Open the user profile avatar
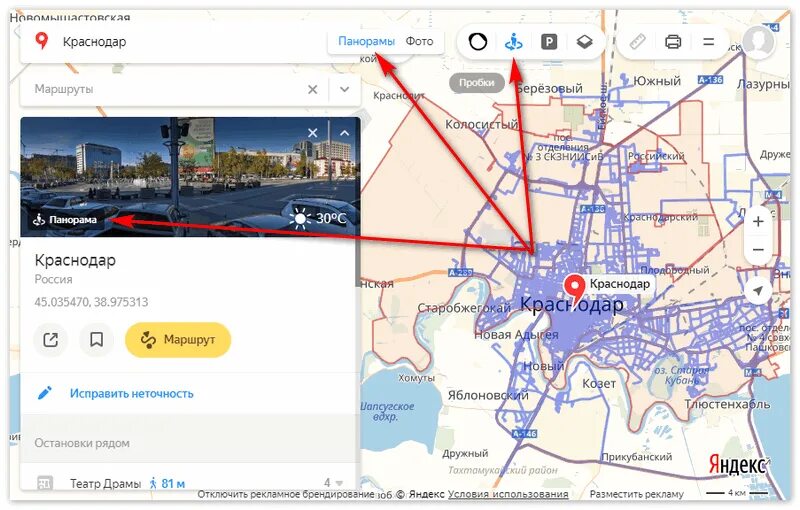Image resolution: width=800 pixels, height=510 pixels. pyautogui.click(x=758, y=41)
